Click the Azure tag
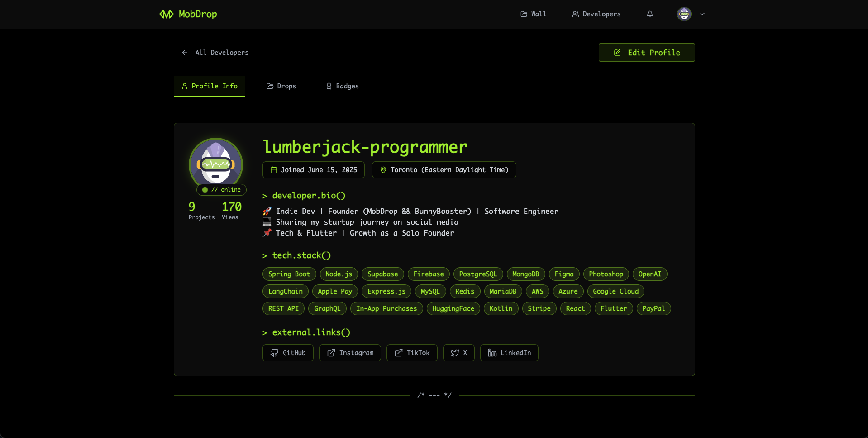 click(568, 291)
